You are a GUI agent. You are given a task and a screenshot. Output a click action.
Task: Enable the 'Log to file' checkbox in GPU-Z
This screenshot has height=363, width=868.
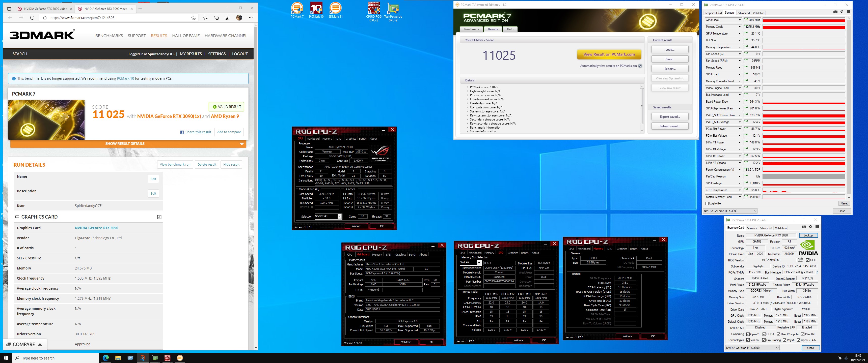707,203
